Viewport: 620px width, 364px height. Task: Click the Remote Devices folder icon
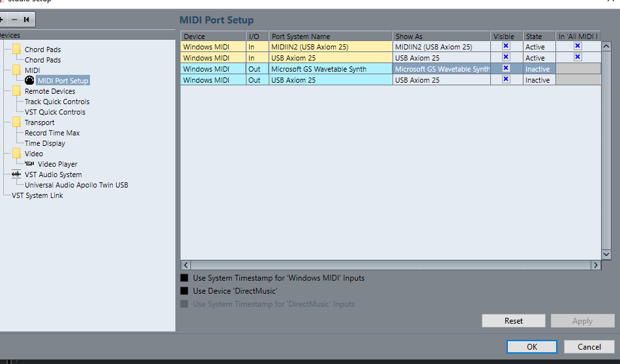pyautogui.click(x=16, y=91)
